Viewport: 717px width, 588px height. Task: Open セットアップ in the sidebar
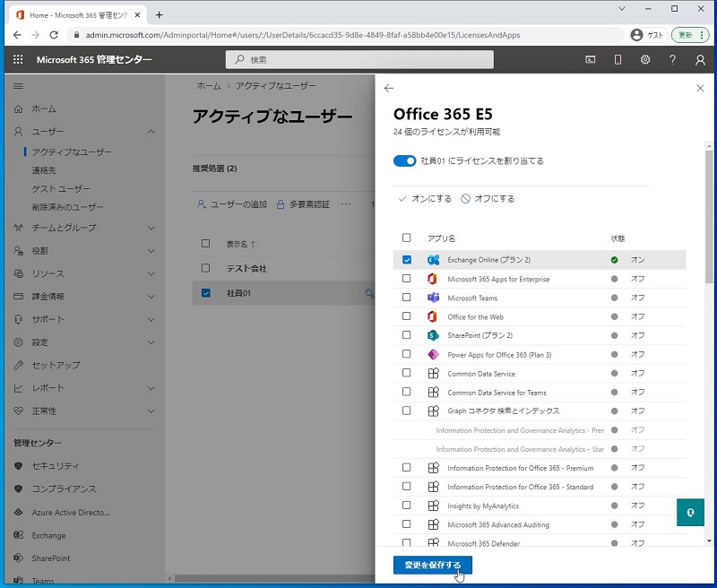(56, 365)
